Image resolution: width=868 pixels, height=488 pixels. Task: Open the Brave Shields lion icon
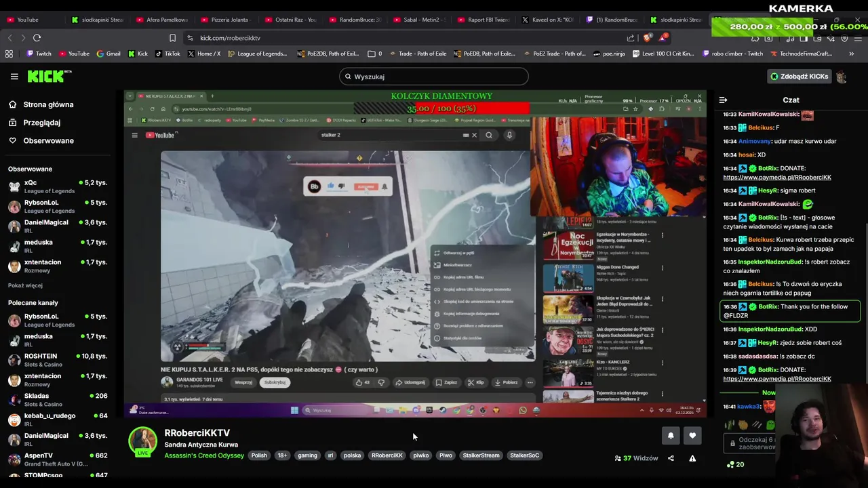click(x=647, y=38)
